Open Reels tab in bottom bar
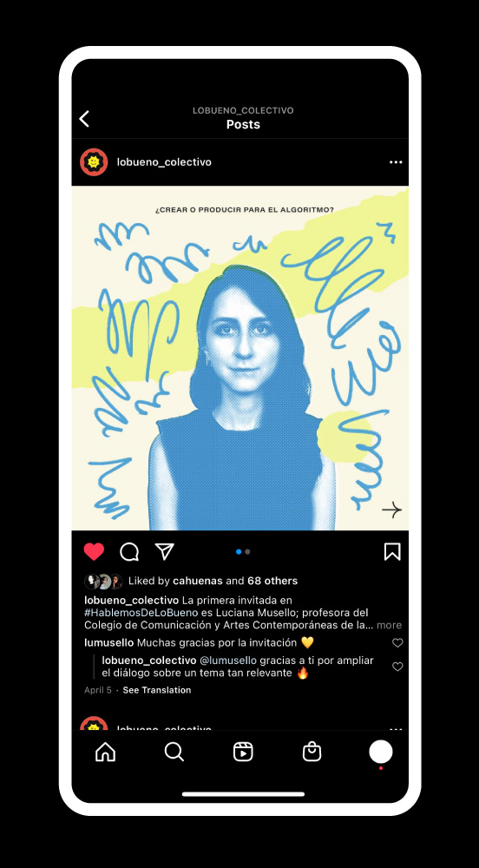This screenshot has height=868, width=479. pyautogui.click(x=243, y=752)
